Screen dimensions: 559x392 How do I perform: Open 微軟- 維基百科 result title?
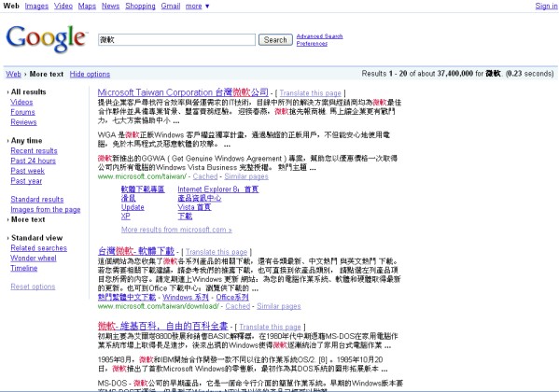click(x=163, y=326)
